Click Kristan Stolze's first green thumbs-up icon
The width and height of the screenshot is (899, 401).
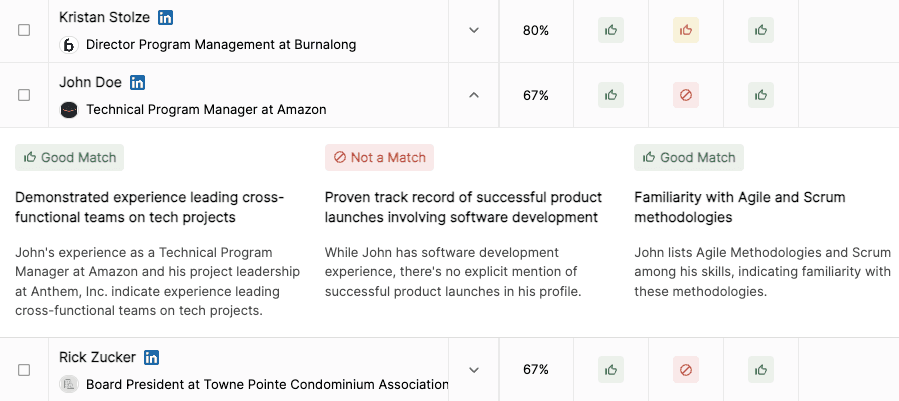[611, 30]
